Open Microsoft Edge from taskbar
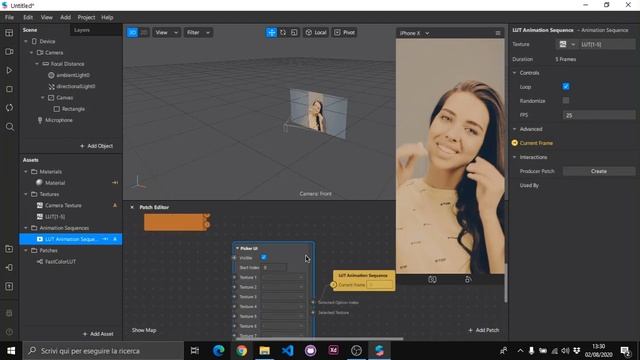This screenshot has width=640, height=360. point(219,351)
